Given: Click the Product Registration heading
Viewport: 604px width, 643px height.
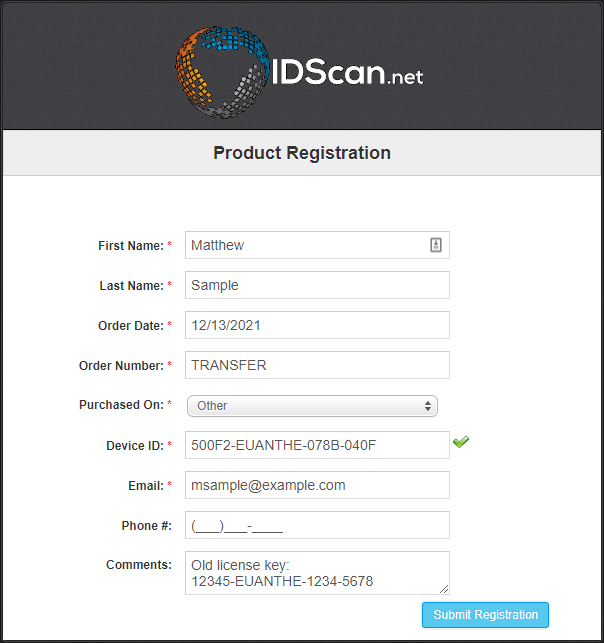Looking at the screenshot, I should point(302,153).
